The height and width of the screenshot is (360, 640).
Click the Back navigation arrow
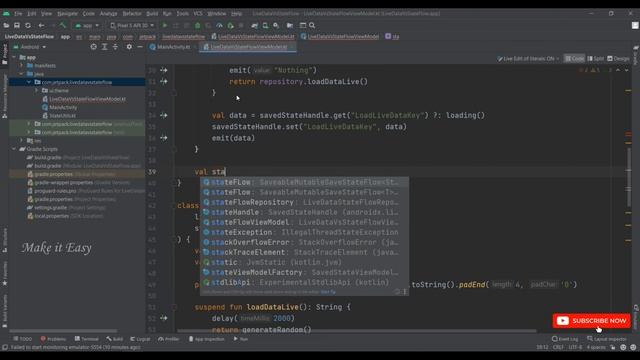pyautogui.click(x=41, y=25)
